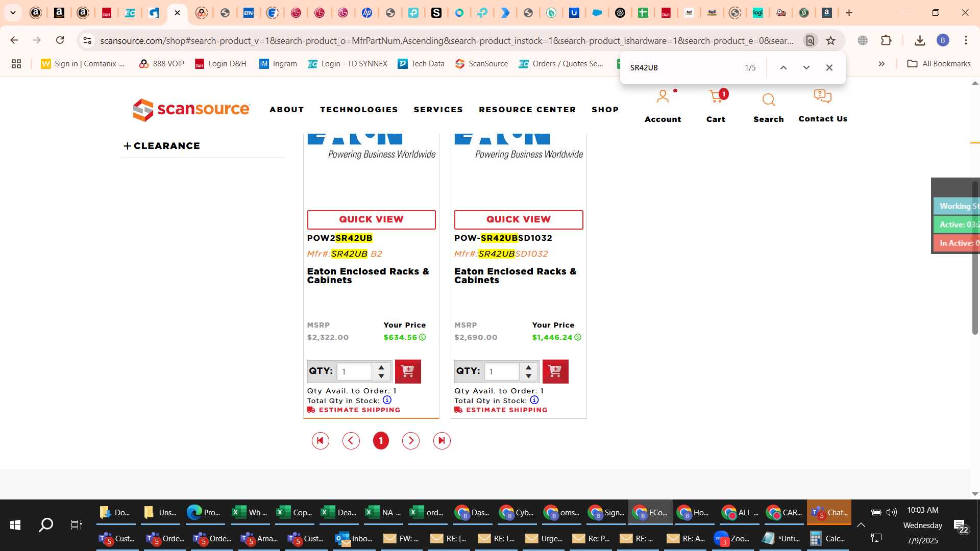Screen dimensions: 980x551
Task: Jump to previous find-in-page match
Action: tap(783, 67)
